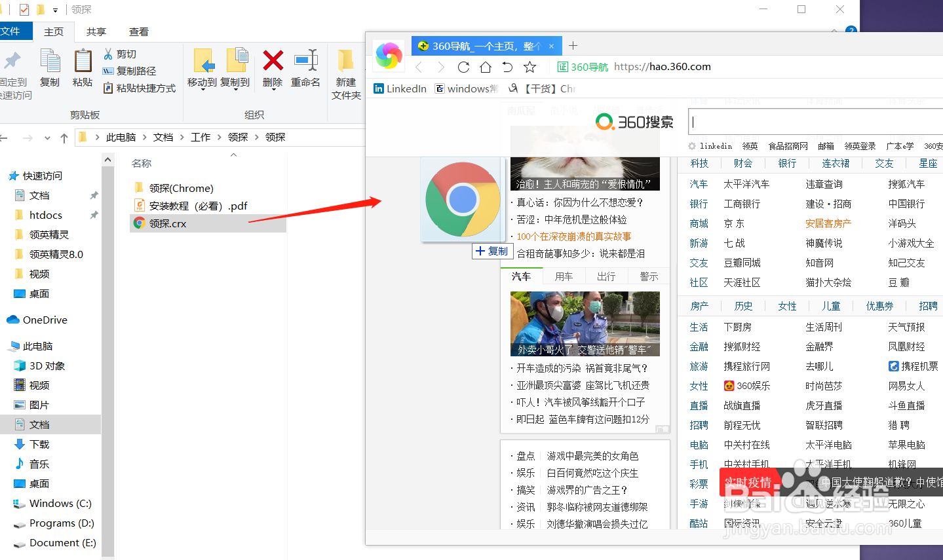Click Explorer Up one level arrow
Viewport: 943px width, 560px height.
pyautogui.click(x=64, y=138)
